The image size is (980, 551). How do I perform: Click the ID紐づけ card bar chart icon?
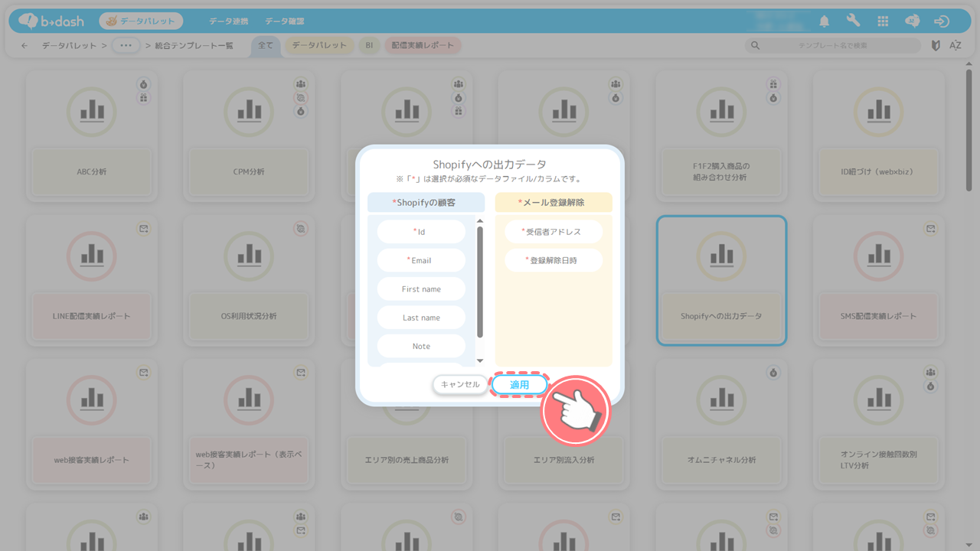coord(878,112)
